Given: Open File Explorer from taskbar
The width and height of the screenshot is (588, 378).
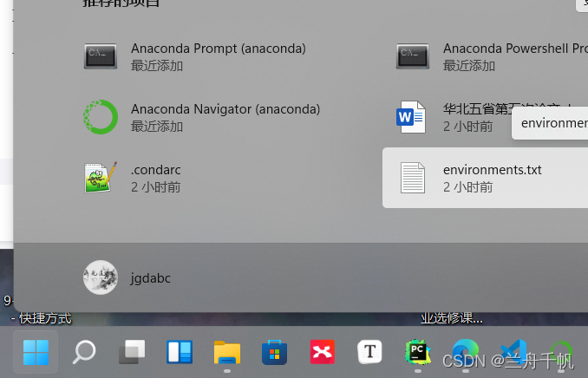Looking at the screenshot, I should pos(227,352).
